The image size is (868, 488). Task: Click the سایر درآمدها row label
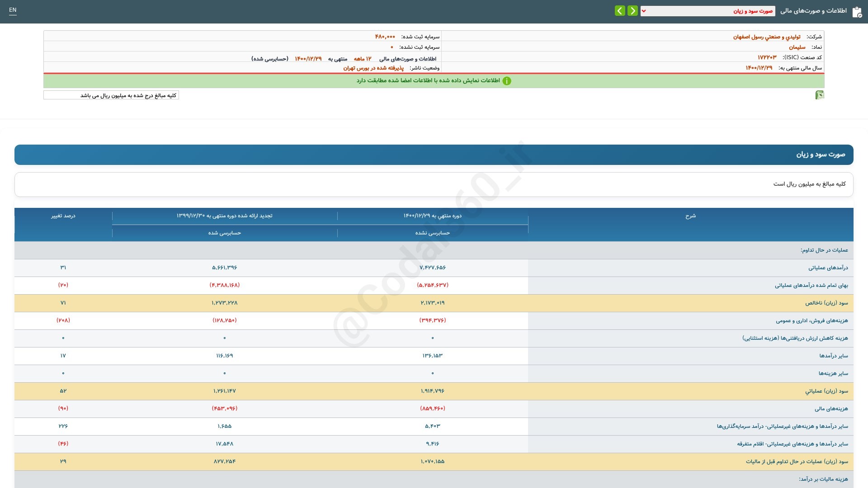point(834,356)
